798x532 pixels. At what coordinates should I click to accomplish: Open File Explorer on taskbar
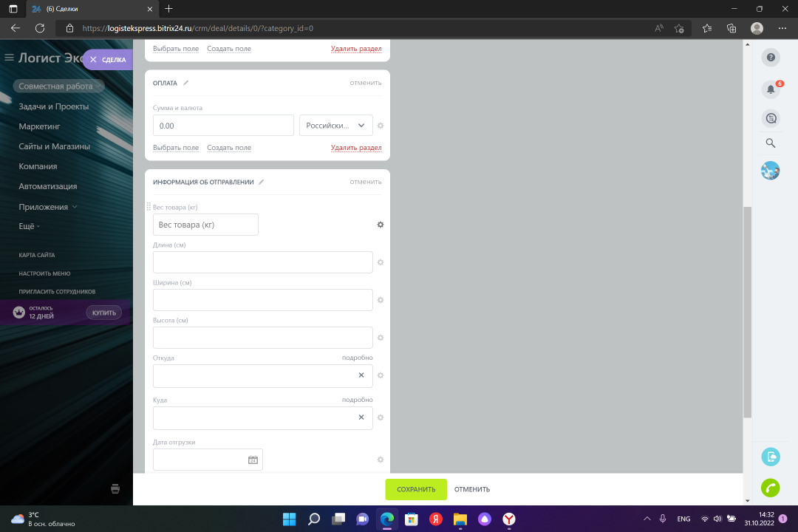point(460,519)
